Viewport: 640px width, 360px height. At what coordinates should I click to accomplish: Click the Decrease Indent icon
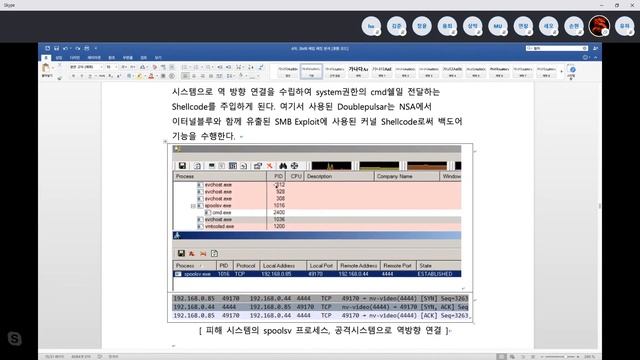coord(220,67)
